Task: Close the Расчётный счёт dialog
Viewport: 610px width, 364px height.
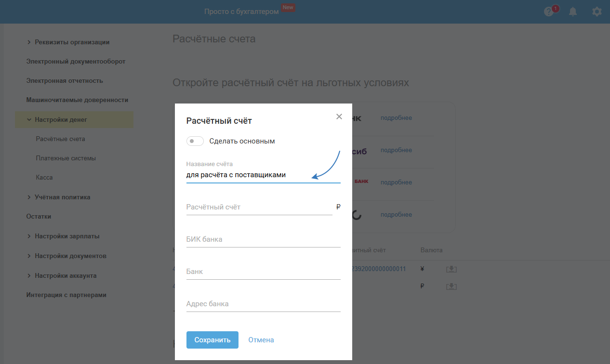Action: [339, 117]
